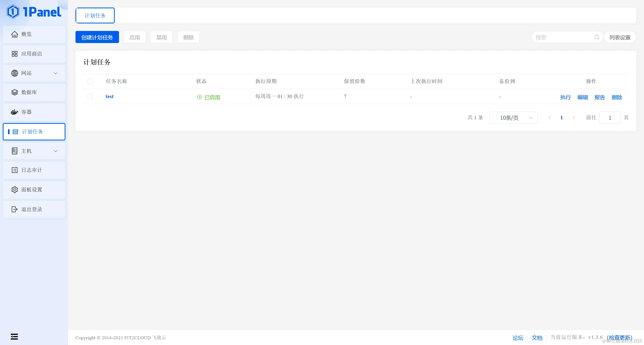Click the gear icon for 面板设置
Image resolution: width=644 pixels, height=345 pixels.
(15, 190)
